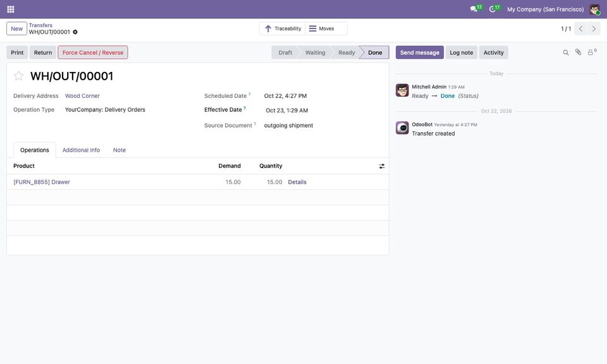The height and width of the screenshot is (364, 607).
Task: Navigate to the Transfers breadcrumb
Action: point(40,25)
